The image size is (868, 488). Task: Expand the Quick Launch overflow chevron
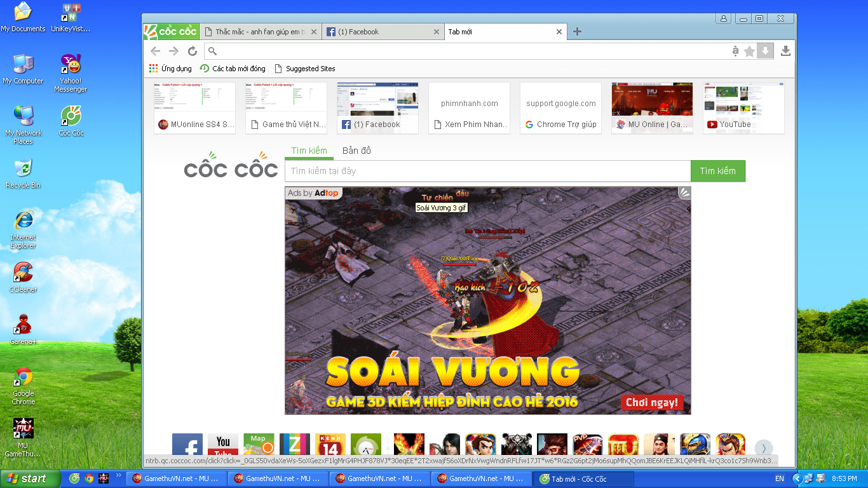118,475
